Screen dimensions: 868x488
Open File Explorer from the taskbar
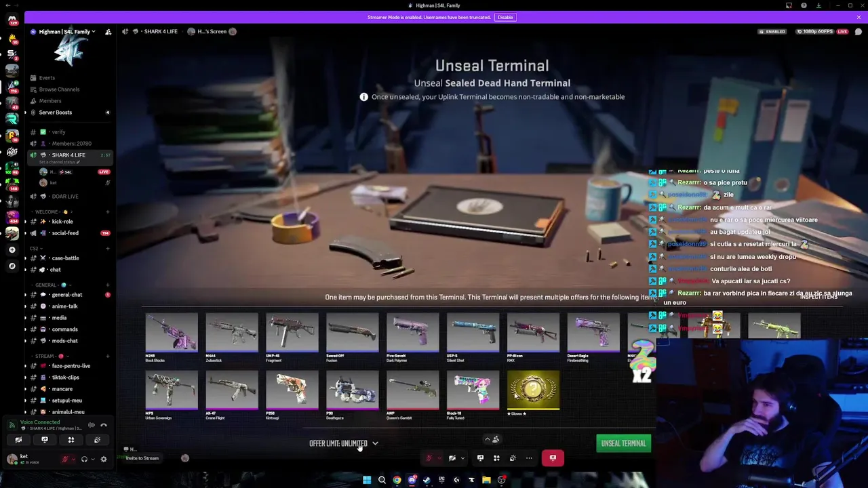486,481
